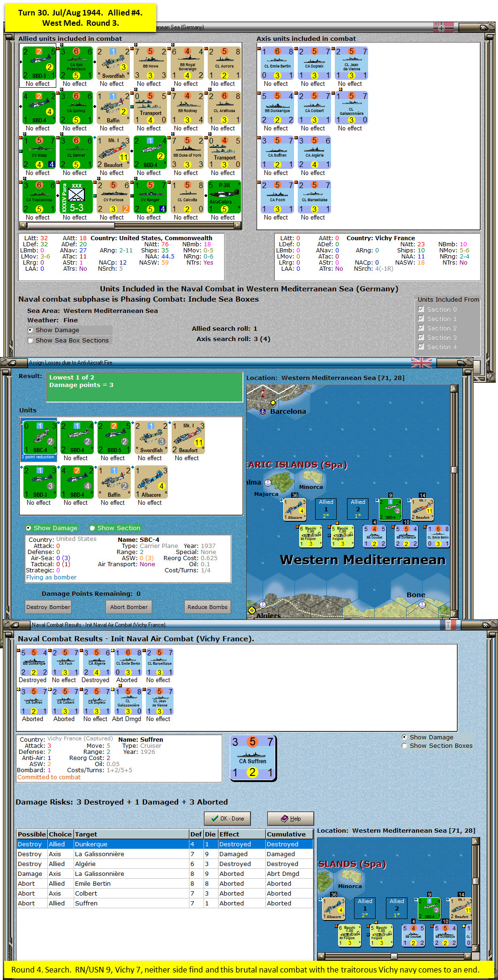Pick the BB Royal Sovereign counter
Image resolution: width=498 pixels, height=980 pixels.
tap(187, 63)
